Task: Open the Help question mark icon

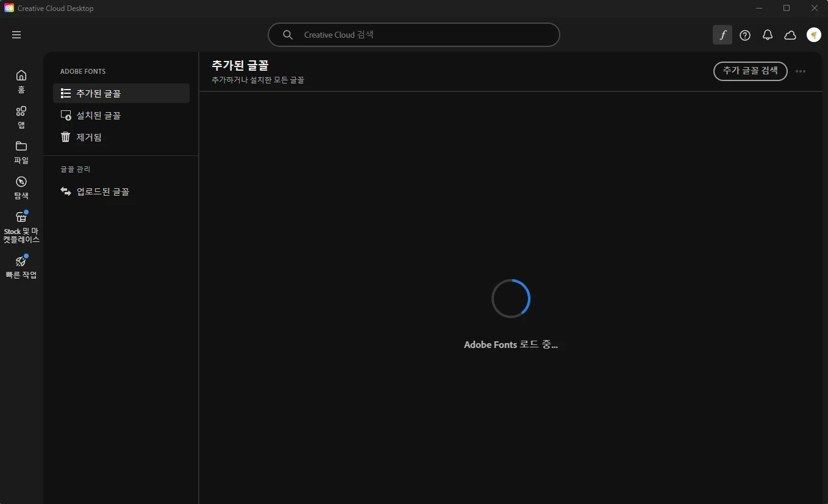Action: (745, 35)
